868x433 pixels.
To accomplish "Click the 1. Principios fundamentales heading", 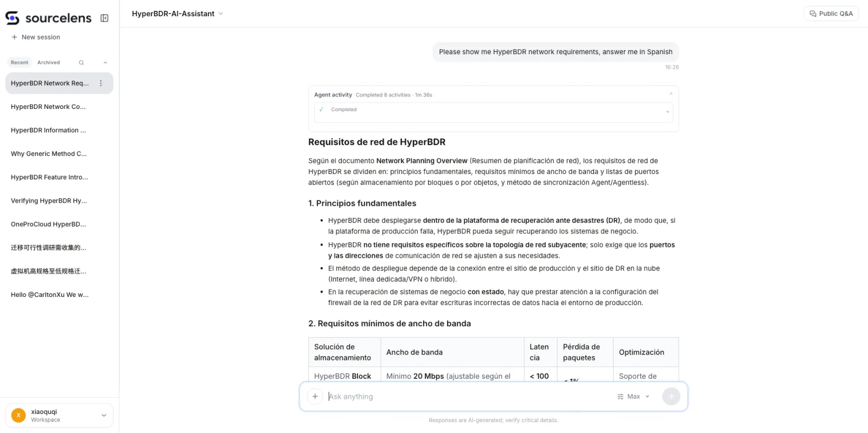I will pos(362,203).
